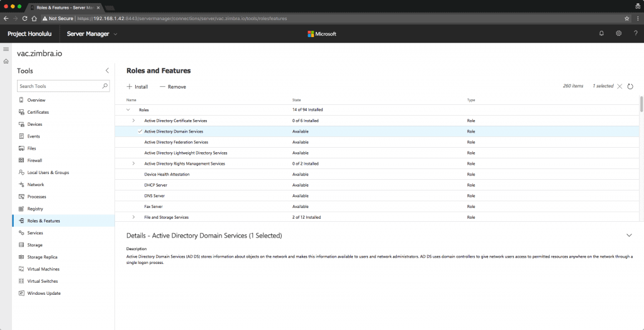
Task: Expand Active Directory Certificate Services
Action: 133,121
